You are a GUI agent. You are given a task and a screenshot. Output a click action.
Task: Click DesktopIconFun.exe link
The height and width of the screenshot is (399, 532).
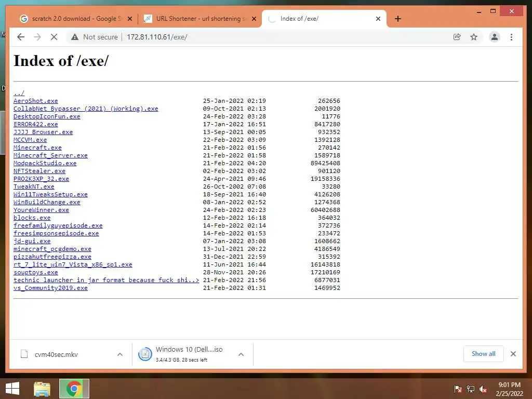pos(47,116)
